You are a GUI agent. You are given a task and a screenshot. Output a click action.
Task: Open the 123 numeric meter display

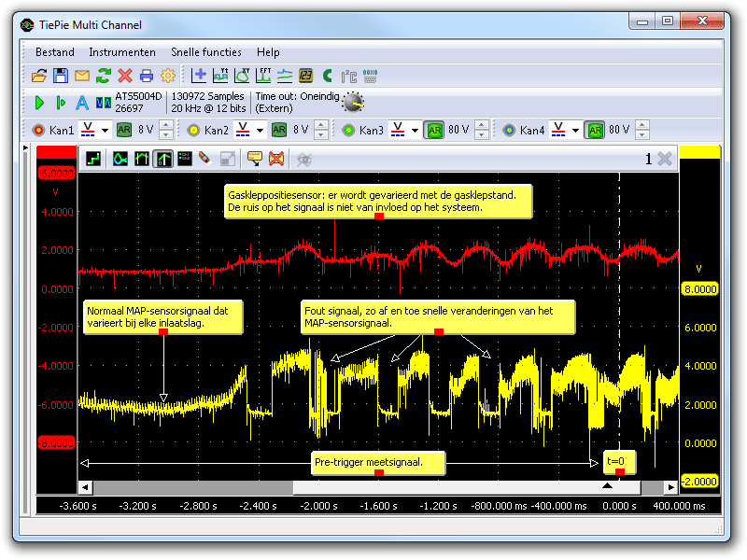pos(306,76)
